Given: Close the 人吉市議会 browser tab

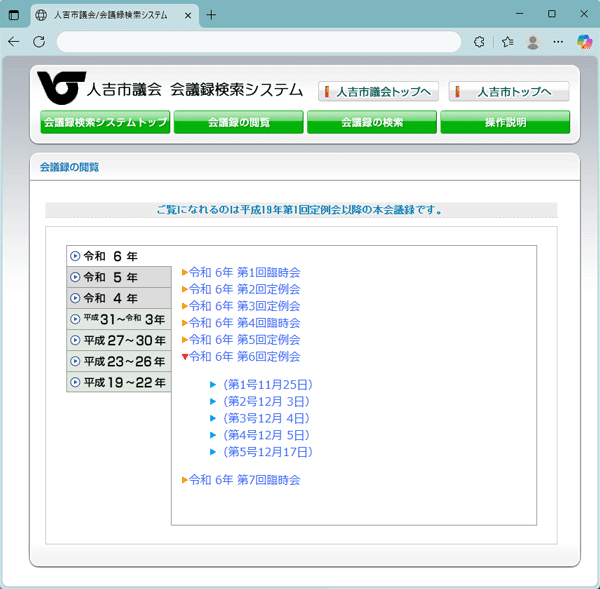Looking at the screenshot, I should coord(188,15).
